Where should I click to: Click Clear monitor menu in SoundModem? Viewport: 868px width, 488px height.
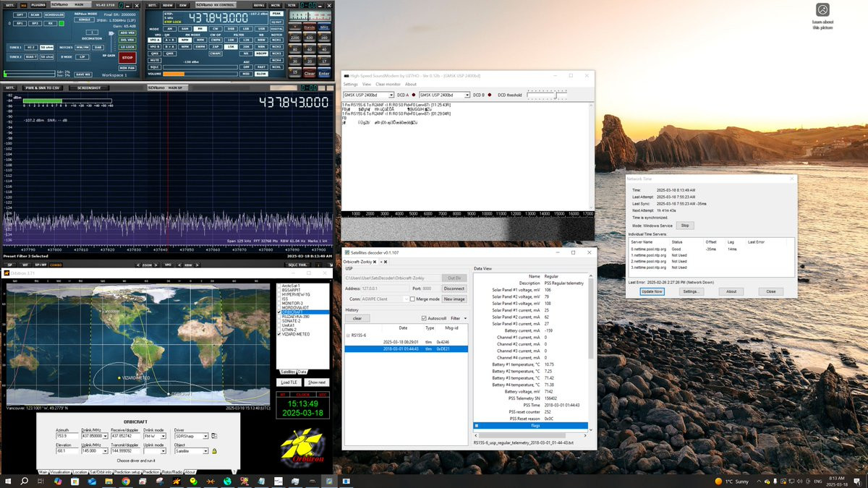(x=388, y=85)
